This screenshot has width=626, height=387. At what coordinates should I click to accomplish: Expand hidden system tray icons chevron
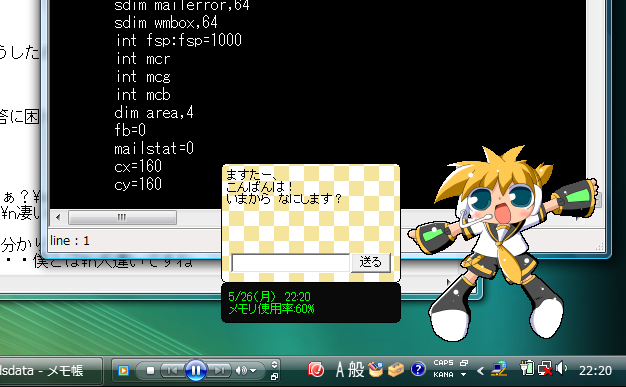(481, 371)
